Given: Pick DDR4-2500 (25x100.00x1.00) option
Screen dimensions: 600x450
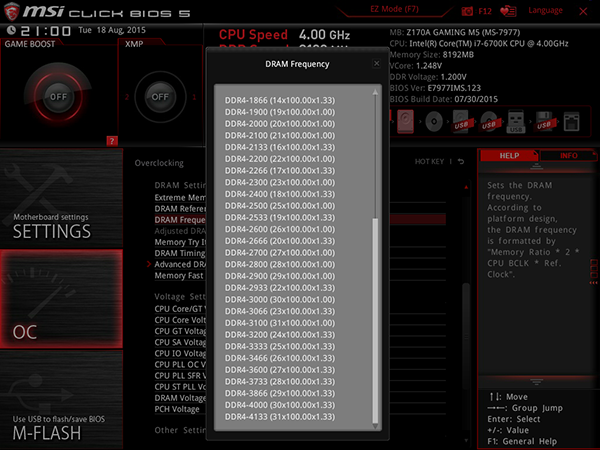Looking at the screenshot, I should click(x=280, y=206).
